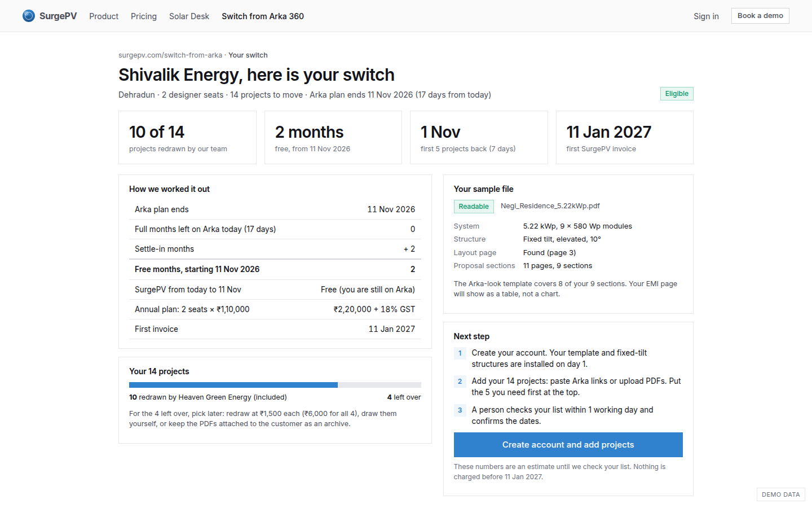Click the '2 months' free summary card
Viewport: 812px width, 508px height.
(333, 138)
